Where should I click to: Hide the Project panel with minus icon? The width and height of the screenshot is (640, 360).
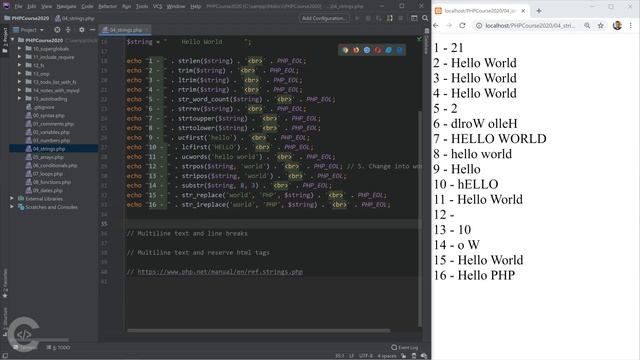pyautogui.click(x=93, y=30)
